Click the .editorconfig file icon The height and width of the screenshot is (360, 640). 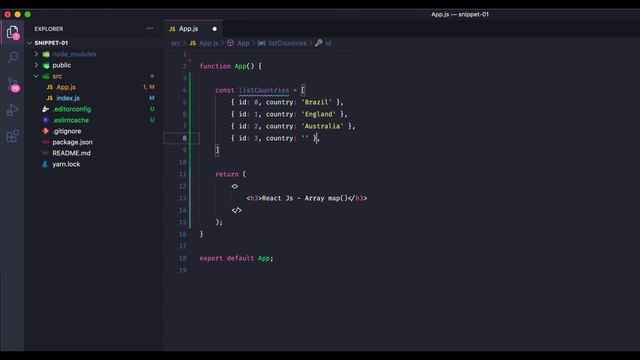point(45,109)
